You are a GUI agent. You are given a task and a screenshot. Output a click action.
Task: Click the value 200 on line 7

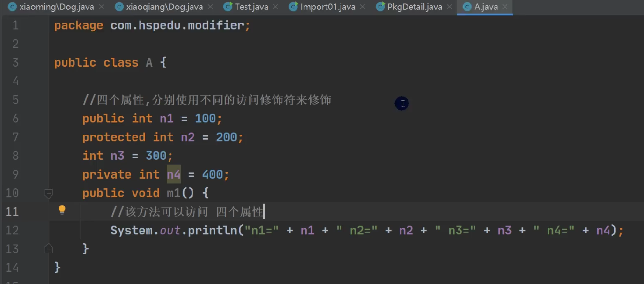tap(226, 137)
